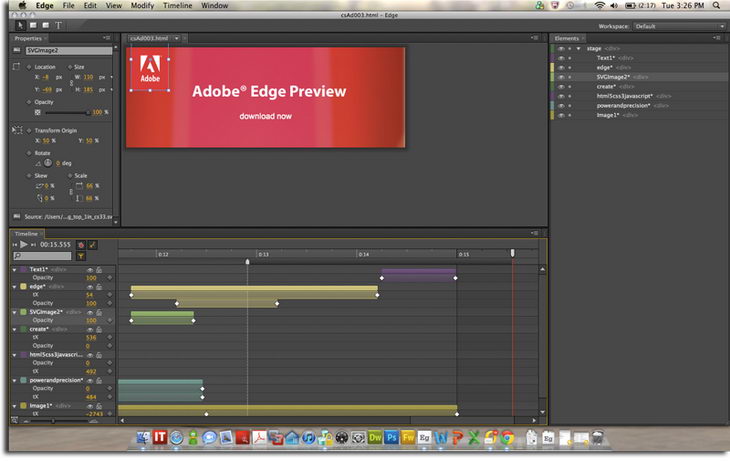Toggle visibility of create layer in timeline
Image resolution: width=730 pixels, height=461 pixels.
pyautogui.click(x=90, y=329)
